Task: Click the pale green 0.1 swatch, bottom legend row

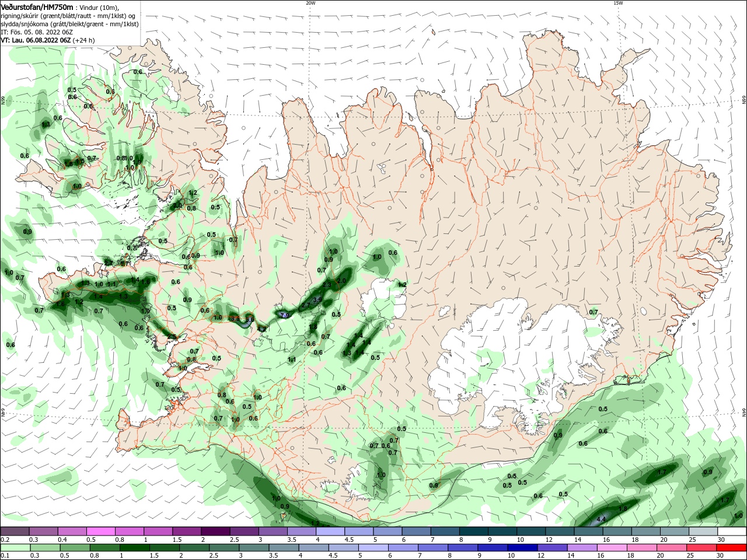Action: click(x=15, y=548)
